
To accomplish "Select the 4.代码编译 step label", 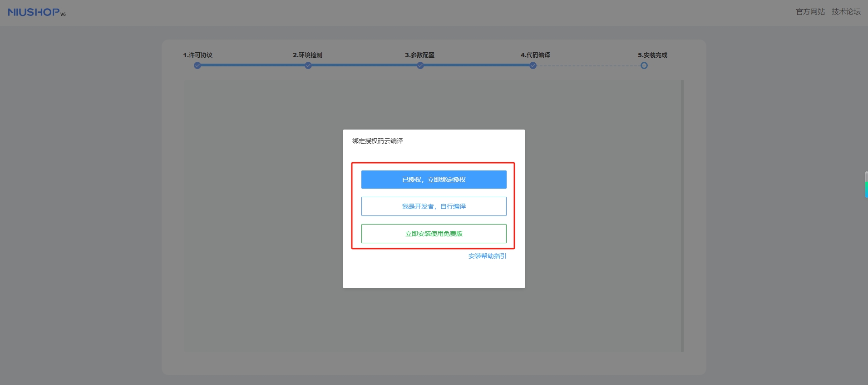I will (535, 55).
